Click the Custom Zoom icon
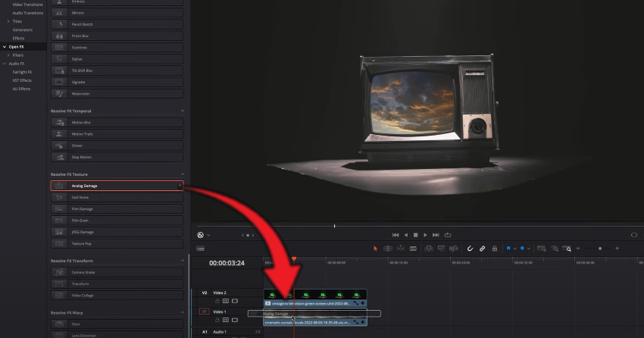This screenshot has height=338, width=644. [567, 249]
